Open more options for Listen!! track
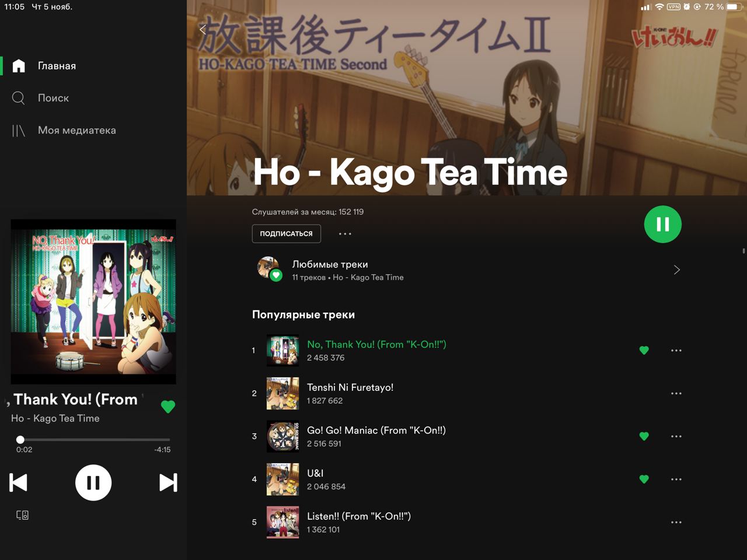 click(676, 523)
